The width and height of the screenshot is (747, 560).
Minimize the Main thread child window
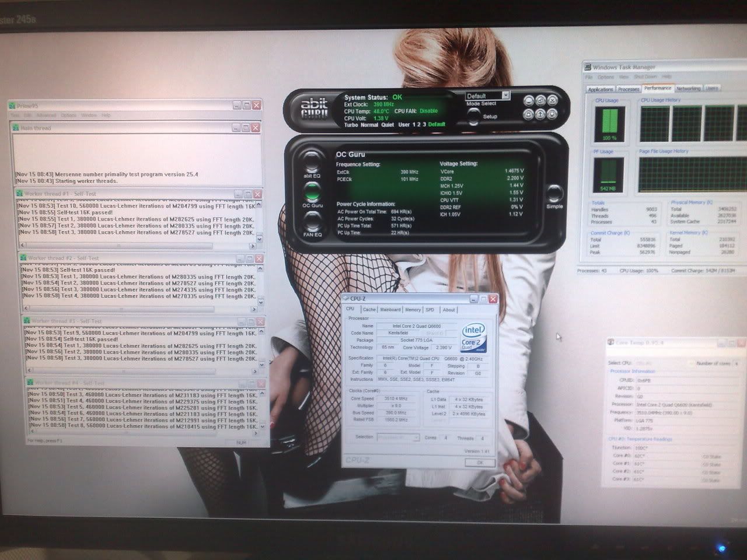235,128
